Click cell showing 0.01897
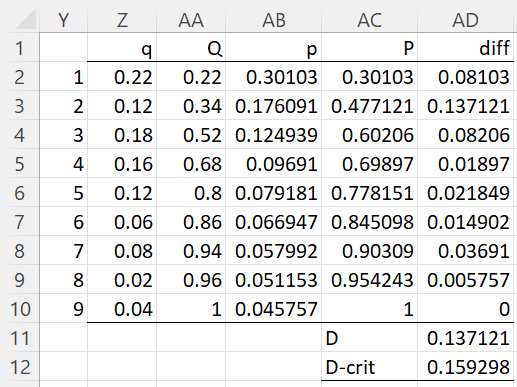 (465, 164)
